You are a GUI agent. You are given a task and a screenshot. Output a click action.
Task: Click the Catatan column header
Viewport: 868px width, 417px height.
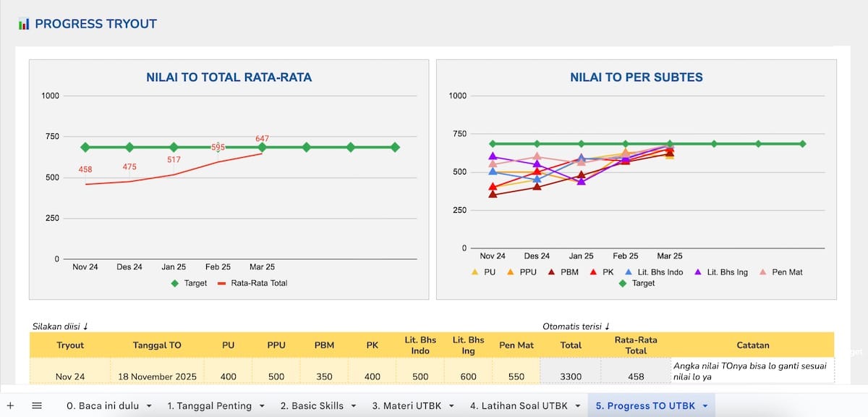(753, 345)
